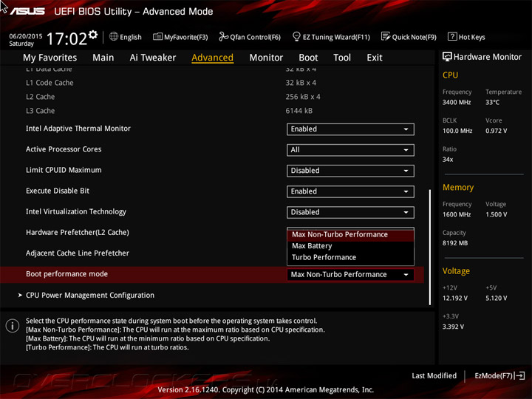Click the clock settings gear icon
The height and width of the screenshot is (399, 532).
(93, 34)
